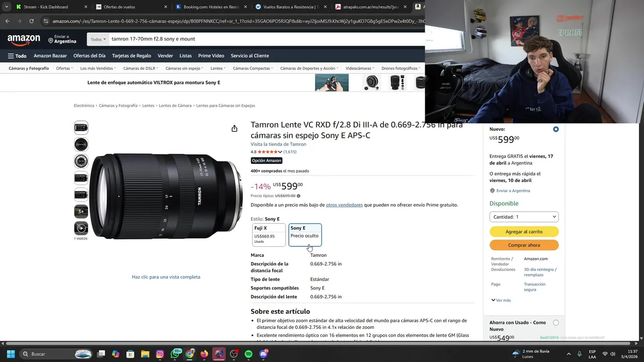Image resolution: width=644 pixels, height=362 pixels.
Task: Expand the Ofertas submenu
Action: pos(64,68)
